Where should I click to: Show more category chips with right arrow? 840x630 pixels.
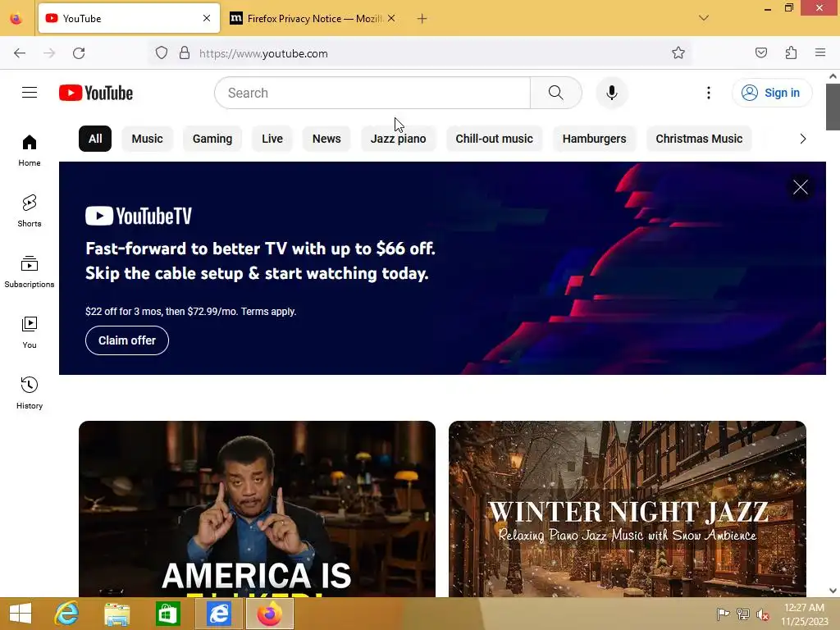coord(802,139)
